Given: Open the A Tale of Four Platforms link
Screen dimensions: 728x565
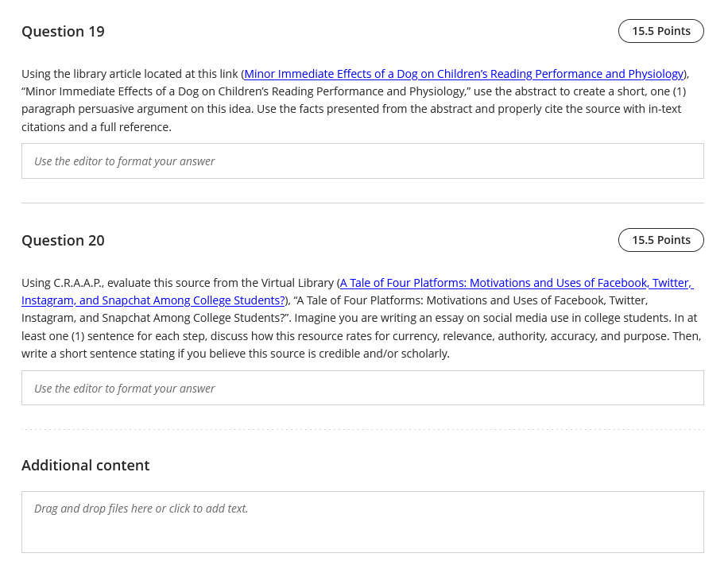Looking at the screenshot, I should pyautogui.click(x=516, y=283).
